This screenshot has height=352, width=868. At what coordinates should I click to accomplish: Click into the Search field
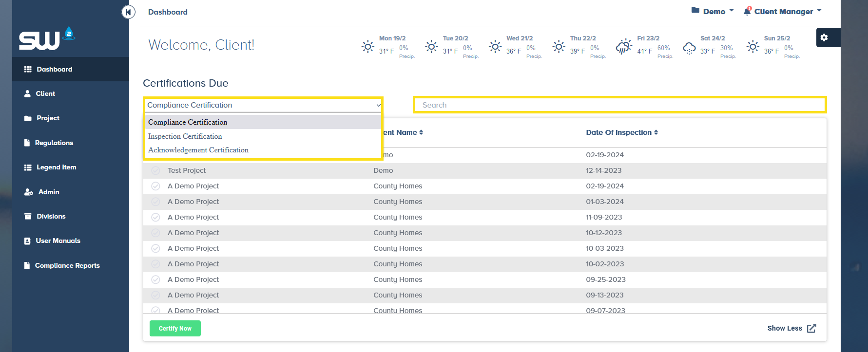coord(619,105)
